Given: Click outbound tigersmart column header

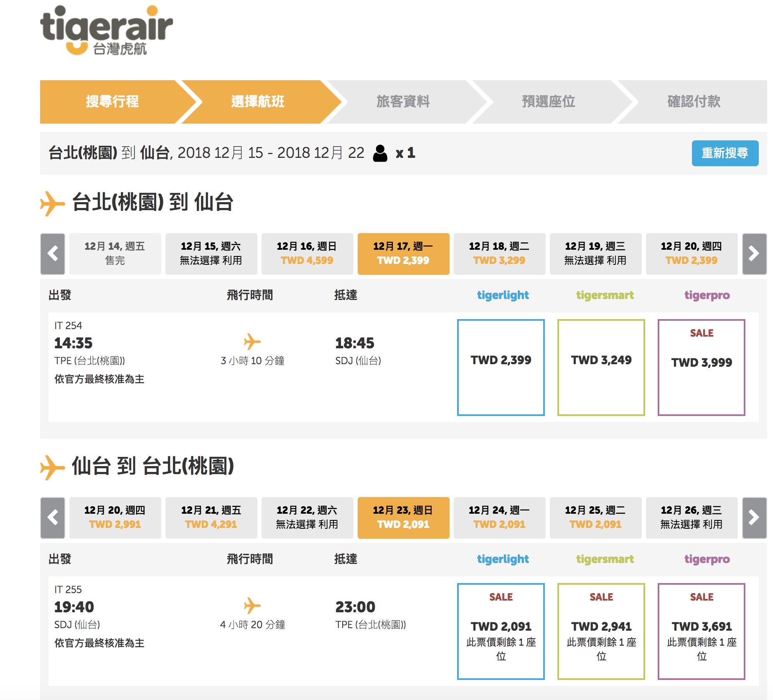Looking at the screenshot, I should click(605, 295).
